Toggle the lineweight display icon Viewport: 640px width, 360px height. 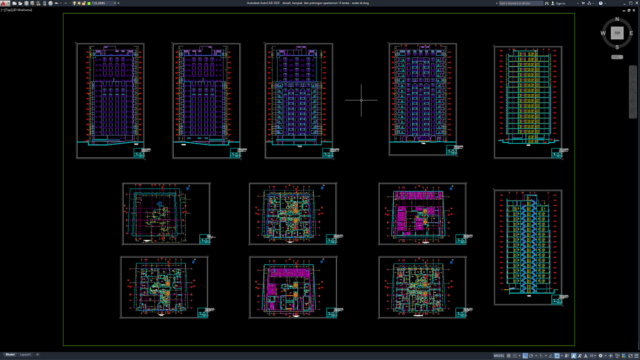pyautogui.click(x=567, y=356)
